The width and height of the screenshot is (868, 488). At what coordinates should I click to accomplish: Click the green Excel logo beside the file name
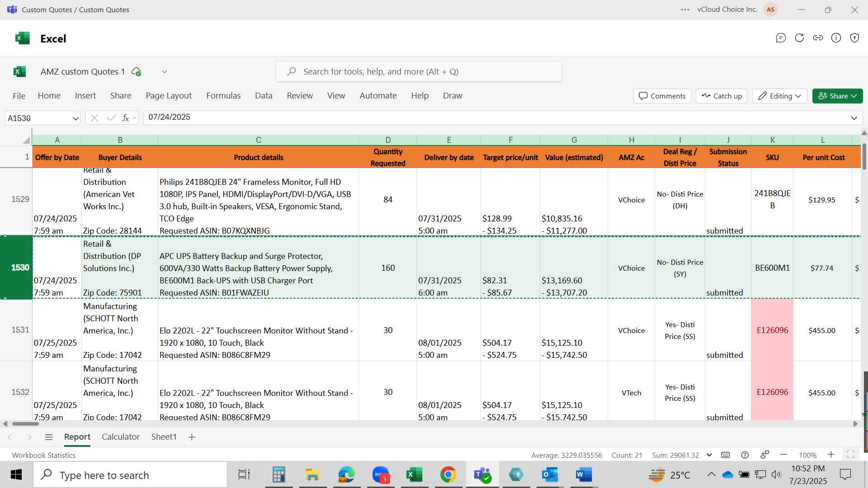tap(20, 71)
